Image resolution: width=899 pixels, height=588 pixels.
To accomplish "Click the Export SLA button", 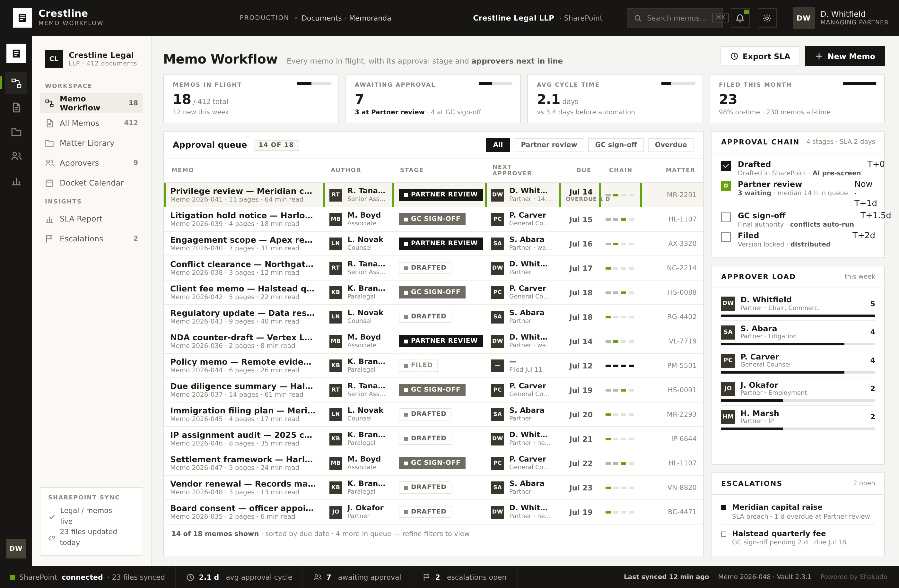I will (x=760, y=56).
